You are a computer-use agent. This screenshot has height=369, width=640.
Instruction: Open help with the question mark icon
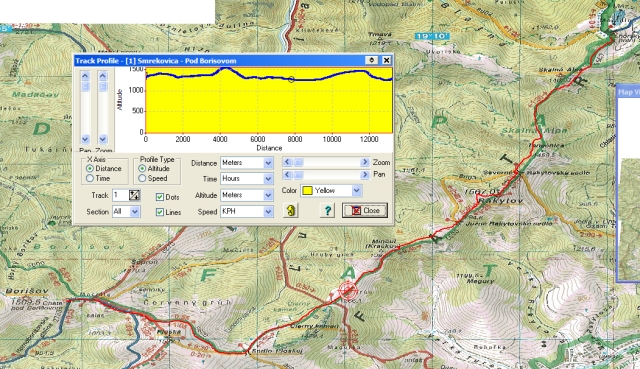(327, 211)
